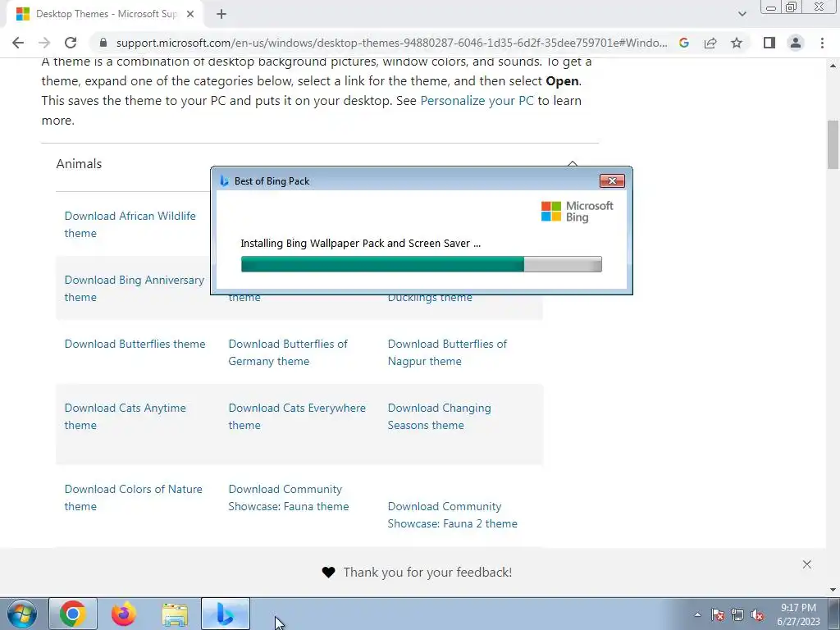
Task: Close the Best of Bing Pack dialog
Action: pyautogui.click(x=612, y=181)
